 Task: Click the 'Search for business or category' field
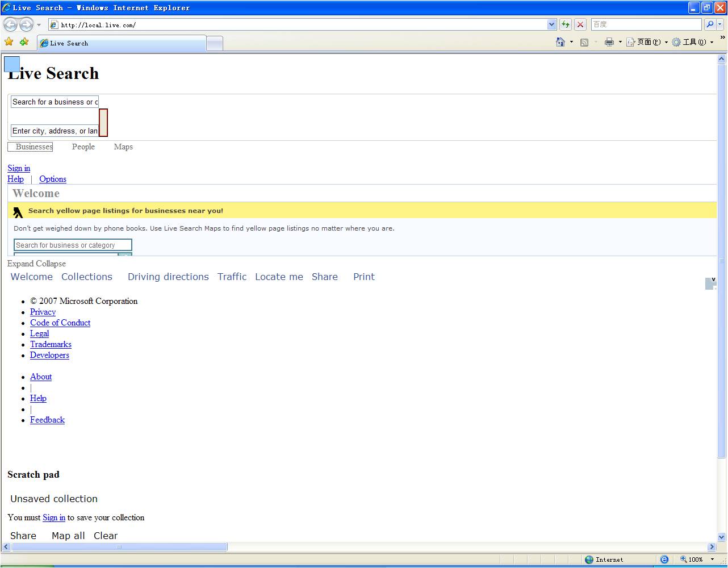pos(73,245)
